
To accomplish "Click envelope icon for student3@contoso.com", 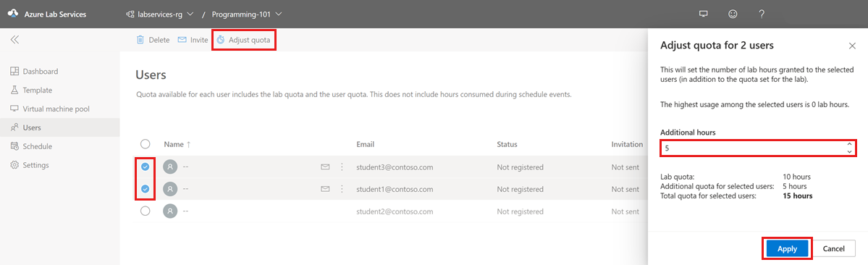I will point(326,167).
